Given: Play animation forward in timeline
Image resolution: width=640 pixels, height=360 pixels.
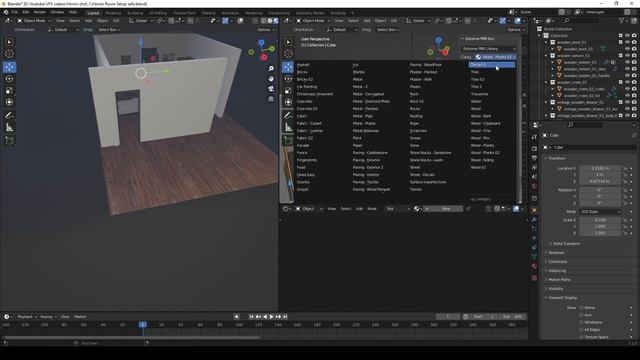Looking at the screenshot, I should click(271, 317).
